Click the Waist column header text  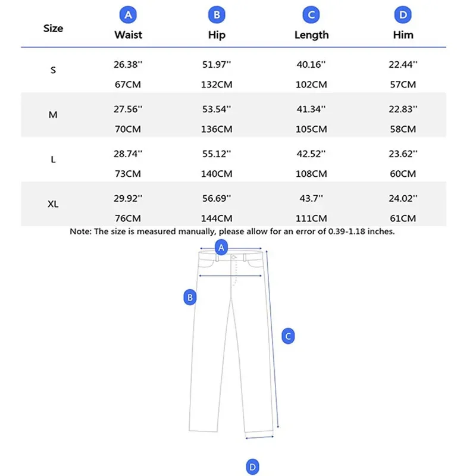click(128, 35)
